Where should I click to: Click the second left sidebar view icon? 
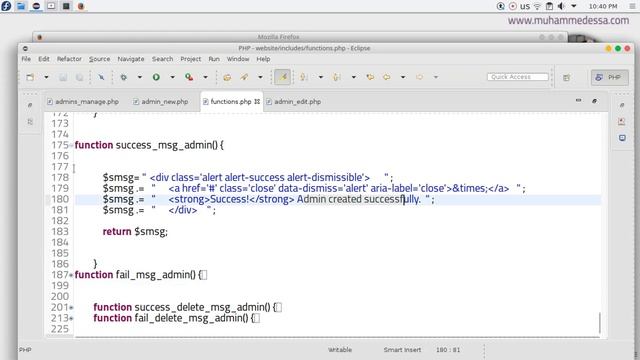[30, 122]
